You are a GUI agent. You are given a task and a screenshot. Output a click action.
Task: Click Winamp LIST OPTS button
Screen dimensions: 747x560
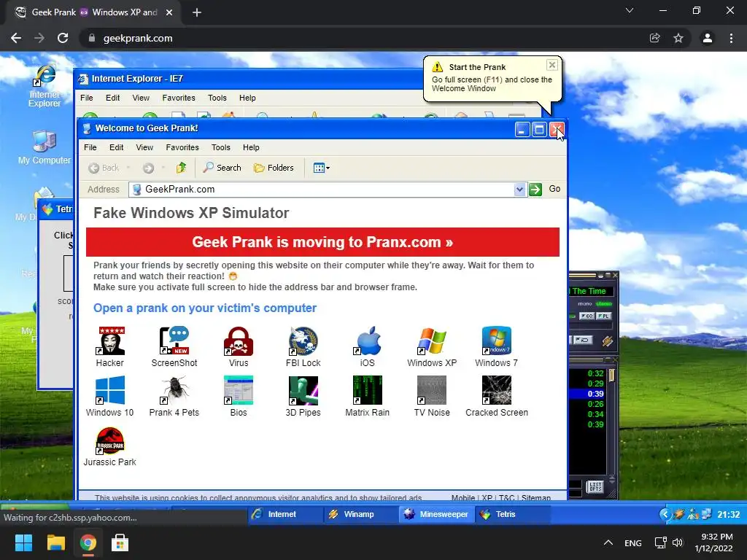coord(595,486)
